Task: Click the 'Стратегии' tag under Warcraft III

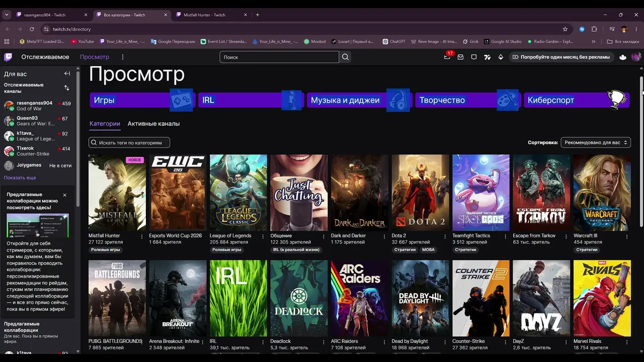Action: (587, 250)
